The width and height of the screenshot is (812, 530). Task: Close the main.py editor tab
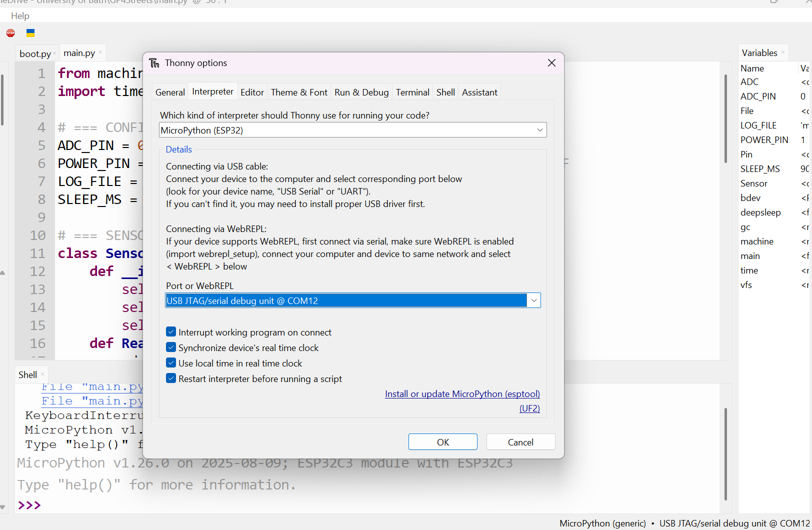(100, 52)
